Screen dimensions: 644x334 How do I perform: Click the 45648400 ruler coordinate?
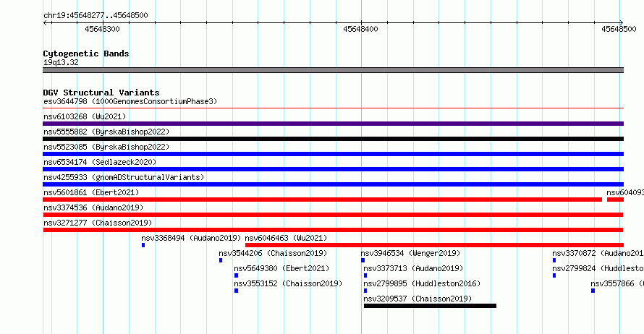360,29
